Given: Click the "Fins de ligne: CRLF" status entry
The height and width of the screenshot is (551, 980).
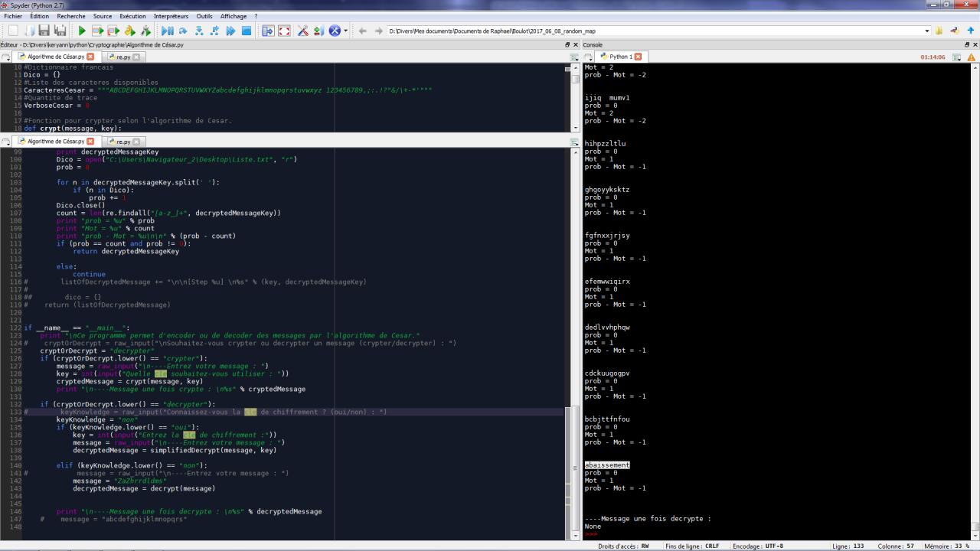Looking at the screenshot, I should coord(692,546).
